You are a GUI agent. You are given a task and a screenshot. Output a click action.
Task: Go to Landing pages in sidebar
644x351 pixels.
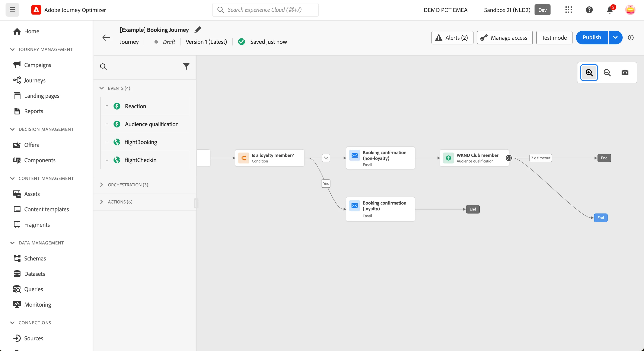pos(36,96)
